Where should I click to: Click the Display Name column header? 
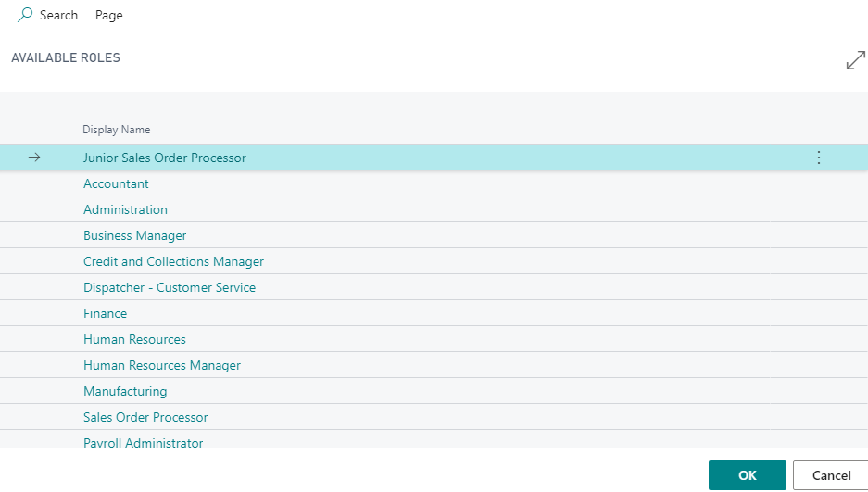click(116, 130)
